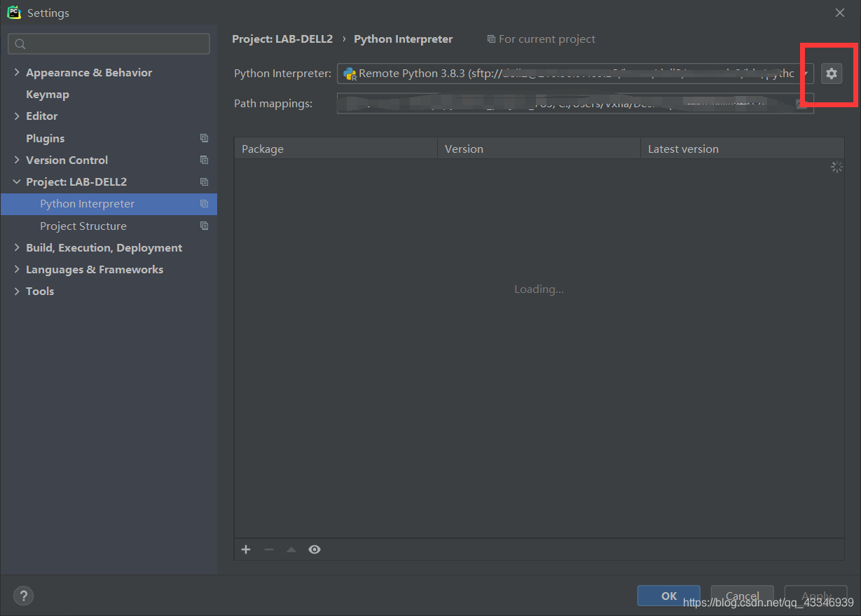Image resolution: width=861 pixels, height=616 pixels.
Task: Open Appearance & Behavior settings
Action: point(89,72)
